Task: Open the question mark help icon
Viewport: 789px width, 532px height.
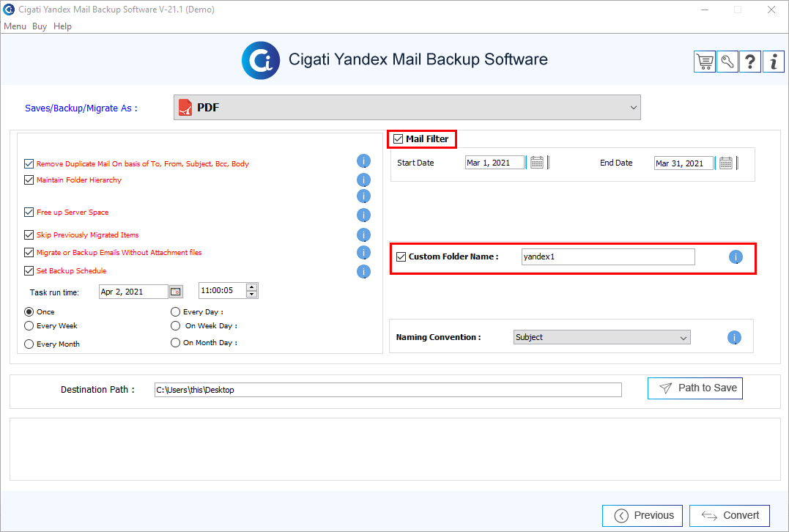Action: tap(749, 62)
